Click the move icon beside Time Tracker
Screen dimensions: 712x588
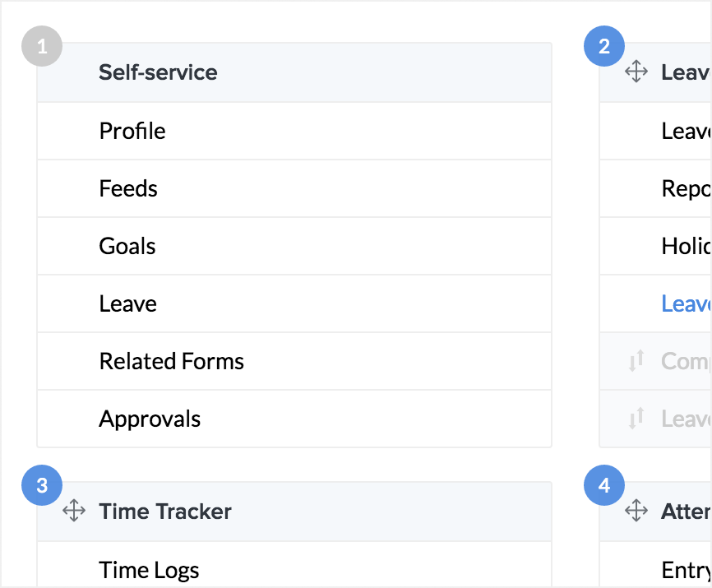click(74, 512)
